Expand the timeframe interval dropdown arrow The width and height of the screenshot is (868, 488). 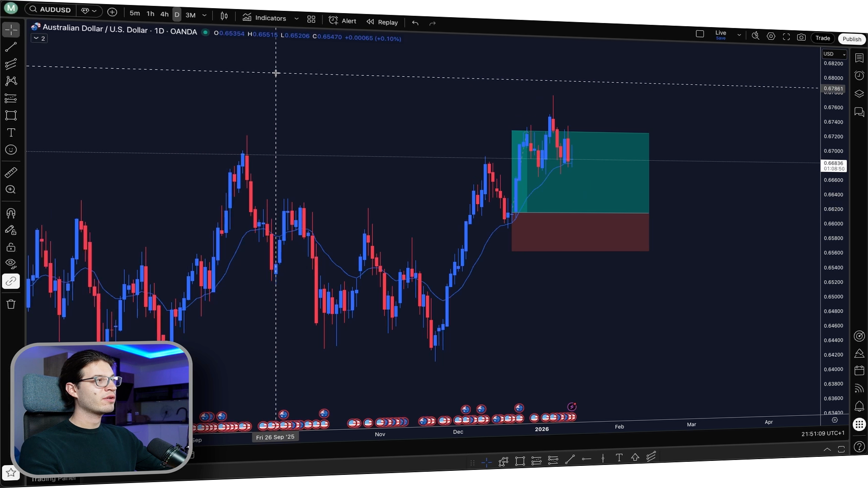pyautogui.click(x=204, y=15)
